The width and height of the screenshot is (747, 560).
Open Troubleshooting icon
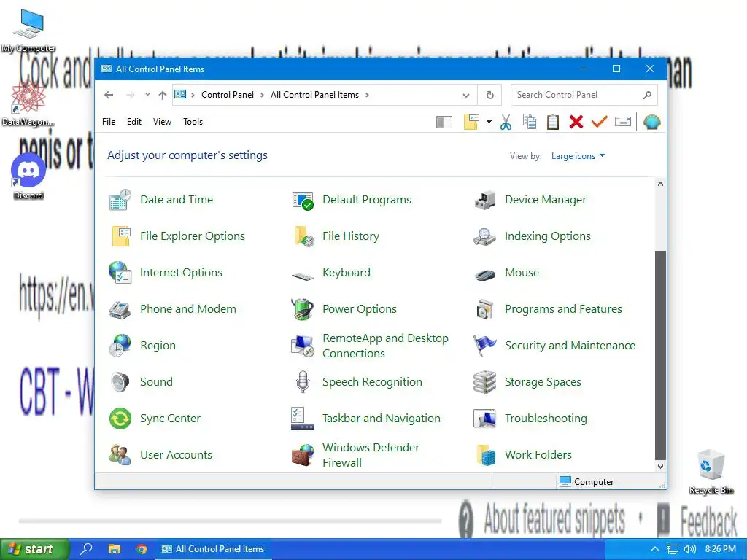[x=485, y=419]
